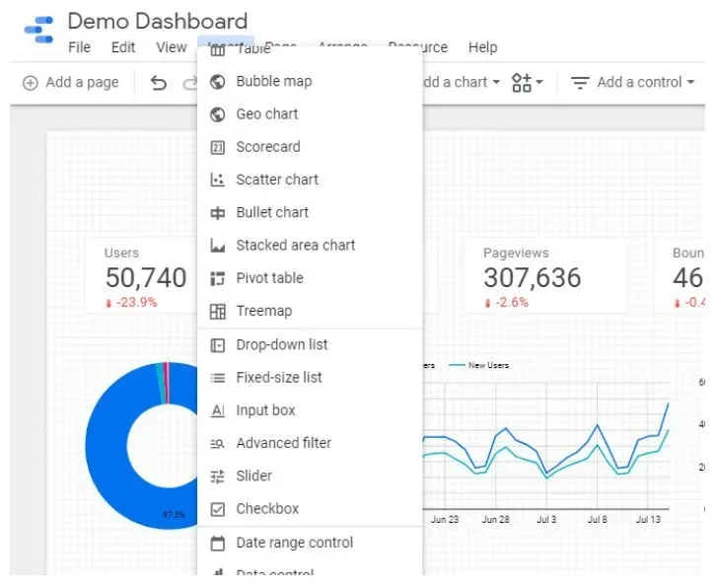Select the Pageviews scorecard showing 307,636
718x588 pixels.
click(544, 275)
